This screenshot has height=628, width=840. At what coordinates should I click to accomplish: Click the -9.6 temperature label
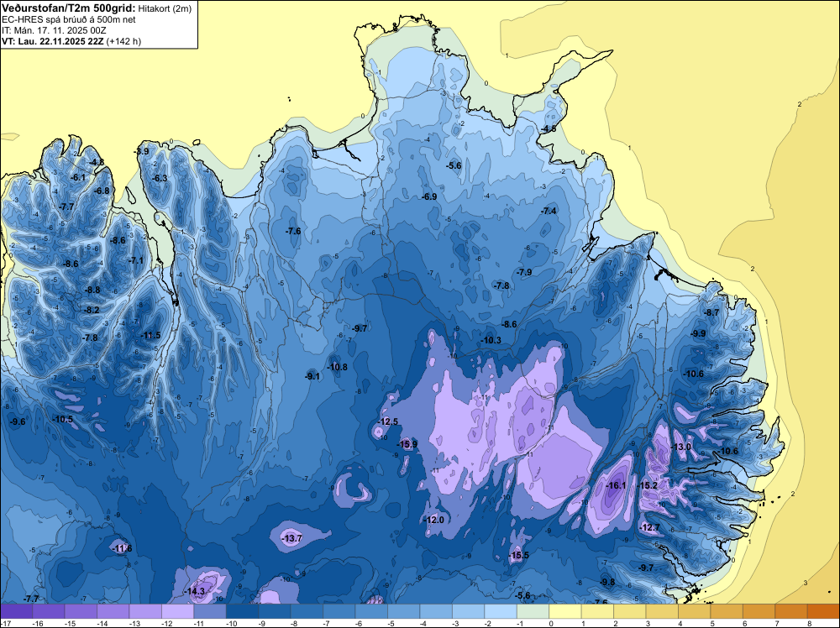click(18, 421)
